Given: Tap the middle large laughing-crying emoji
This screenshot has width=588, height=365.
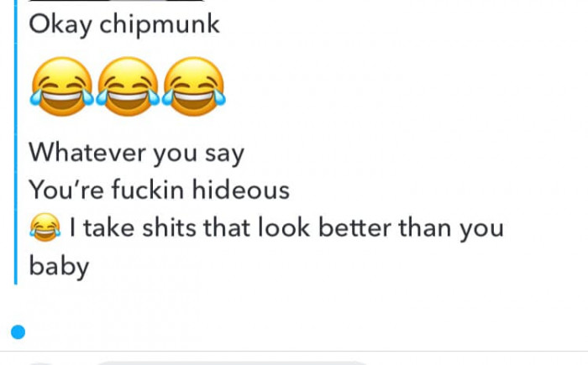Looking at the screenshot, I should 128,86.
